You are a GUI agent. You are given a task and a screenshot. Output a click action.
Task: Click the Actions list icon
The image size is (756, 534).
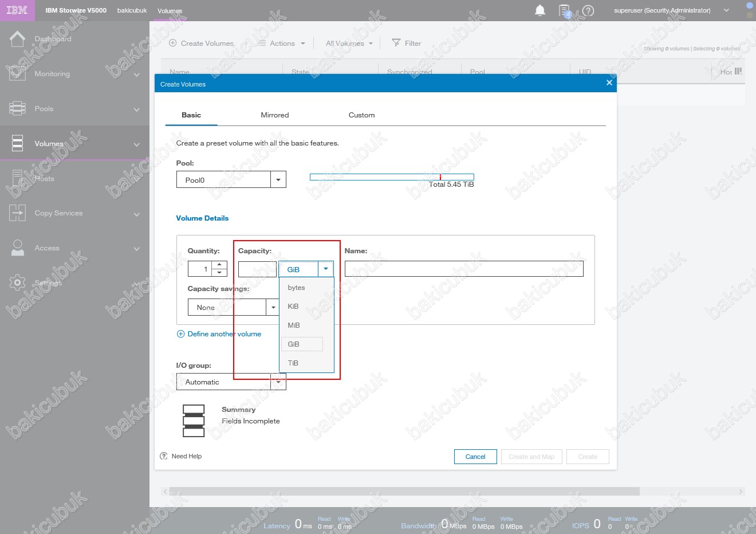click(262, 43)
